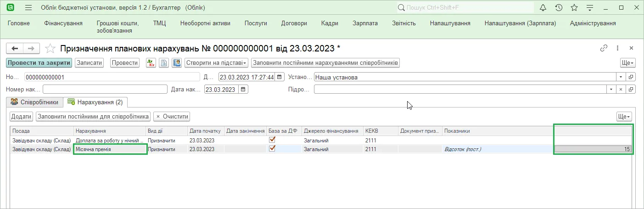
Task: Open calendar for document date 17:27:44
Action: 280,77
